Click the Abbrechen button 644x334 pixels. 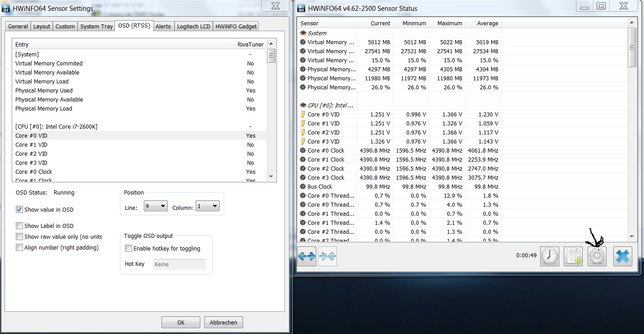pyautogui.click(x=224, y=322)
